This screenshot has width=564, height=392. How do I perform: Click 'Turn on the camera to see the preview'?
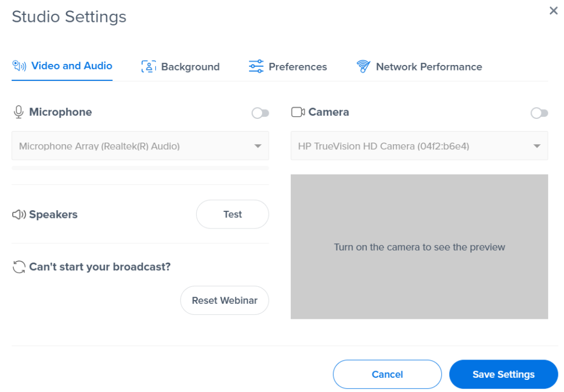click(x=419, y=247)
